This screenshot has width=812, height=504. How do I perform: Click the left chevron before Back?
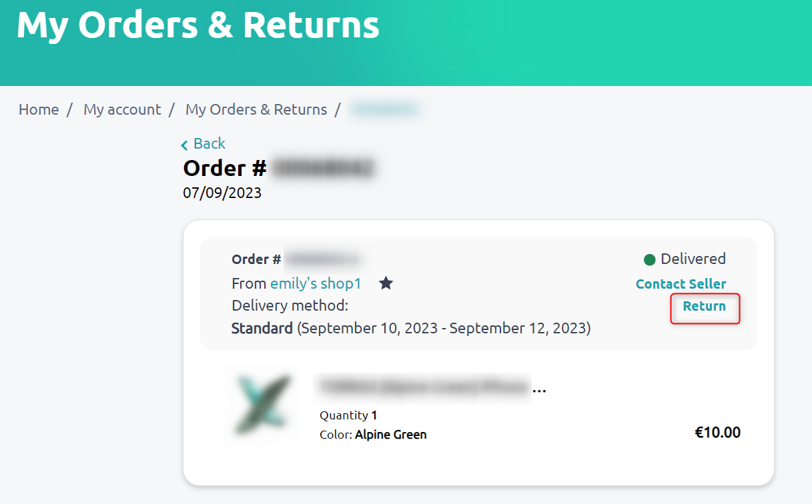click(185, 145)
